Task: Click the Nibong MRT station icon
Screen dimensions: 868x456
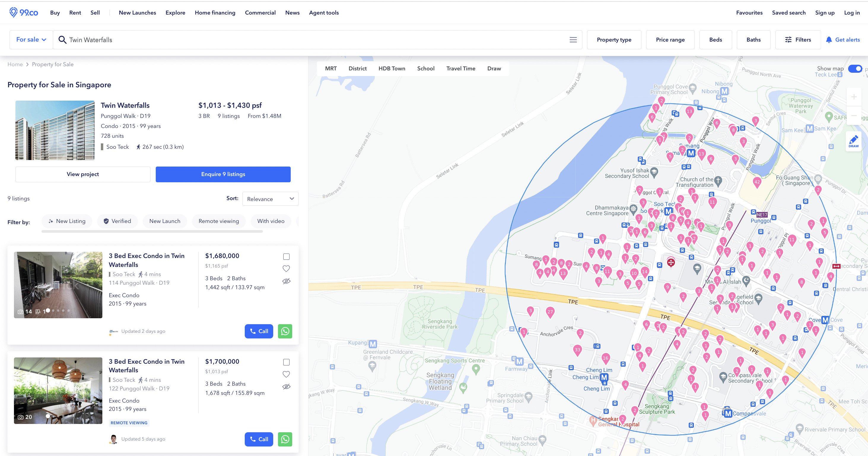Action: (724, 91)
